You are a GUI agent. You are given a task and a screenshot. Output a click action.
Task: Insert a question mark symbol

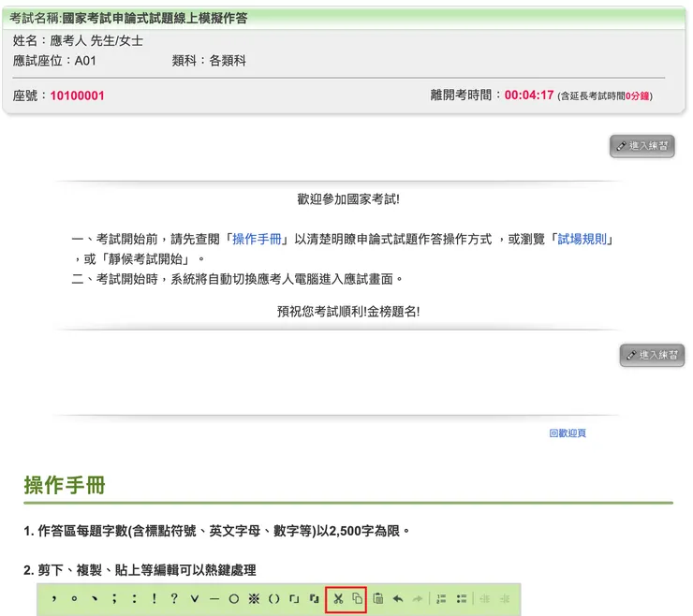[174, 599]
